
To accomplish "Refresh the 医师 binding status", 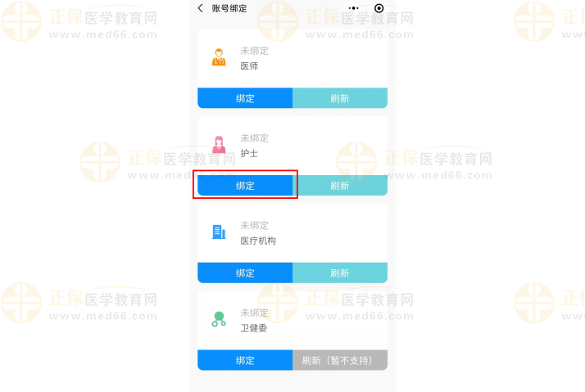I will click(x=340, y=98).
